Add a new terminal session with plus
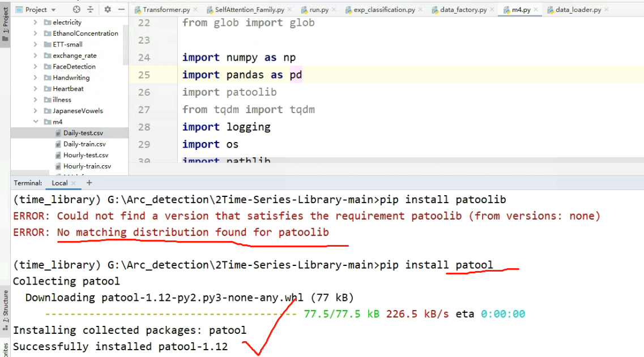The height and width of the screenshot is (357, 644). click(89, 183)
